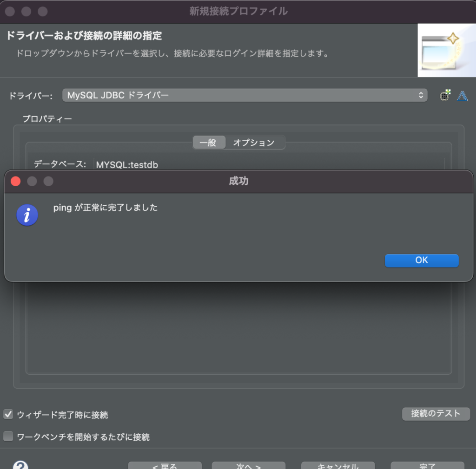
Task: Click the new driver definition icon
Action: 445,95
